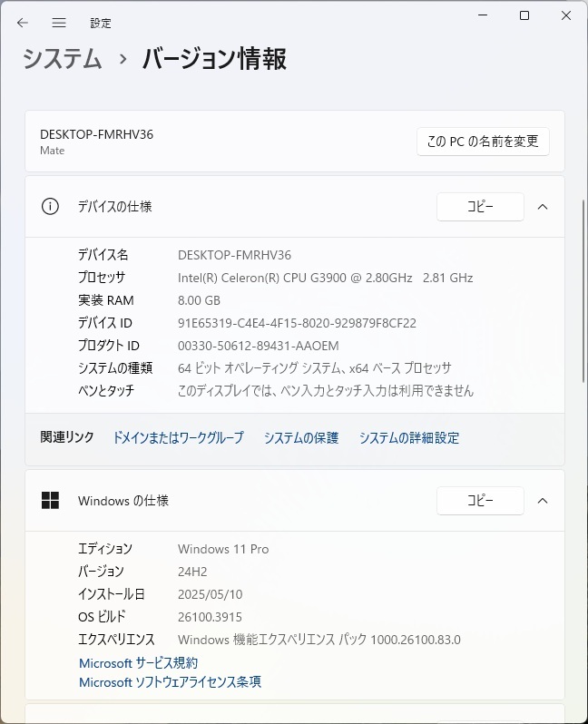Go to システム in the breadcrumb
The height and width of the screenshot is (724, 588).
point(62,59)
